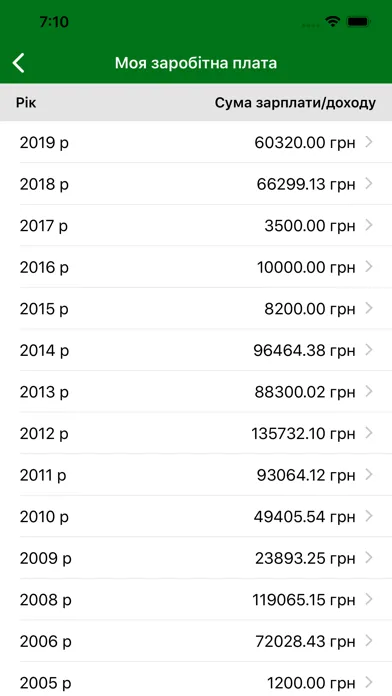Viewport: 392px width, 696px height.
Task: Open details chevron for 2012
Action: coord(369,433)
